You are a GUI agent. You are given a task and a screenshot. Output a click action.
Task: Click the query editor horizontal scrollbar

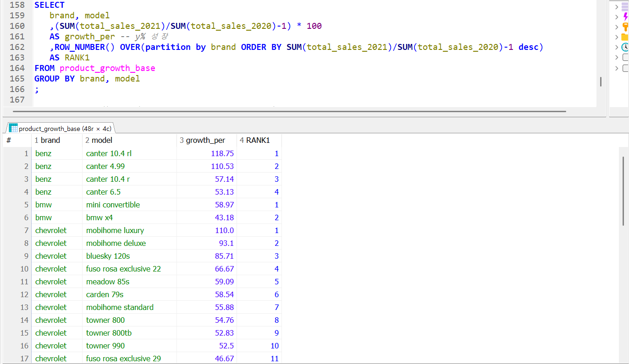[x=289, y=111]
